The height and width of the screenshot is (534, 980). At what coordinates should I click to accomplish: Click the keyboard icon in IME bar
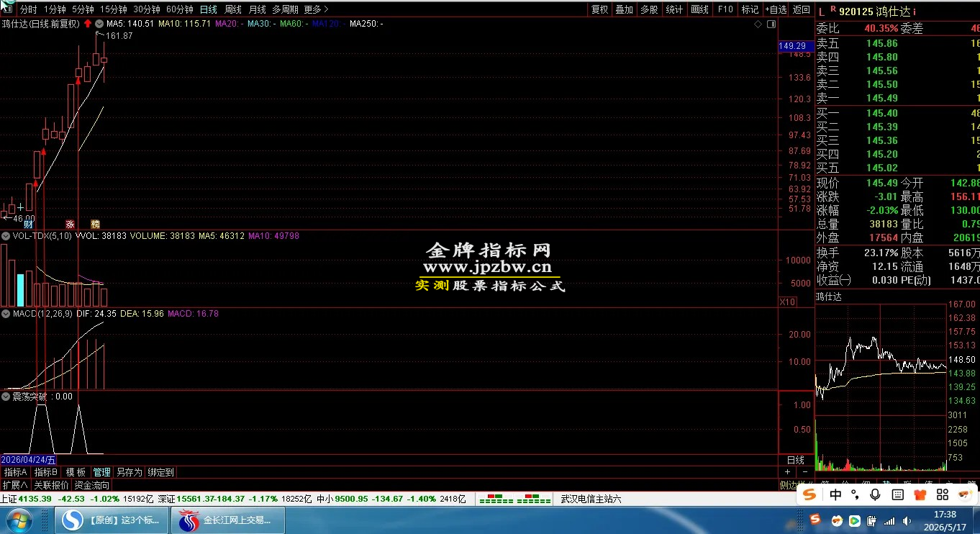[x=899, y=494]
